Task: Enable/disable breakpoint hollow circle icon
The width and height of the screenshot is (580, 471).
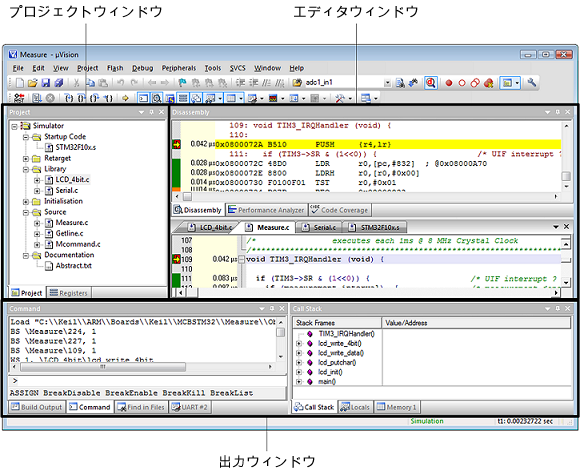Action: point(462,83)
